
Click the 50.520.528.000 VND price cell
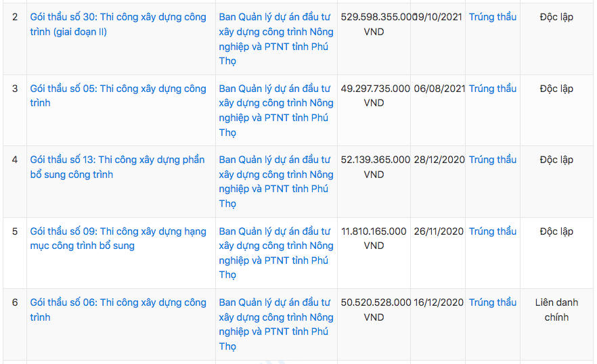(x=374, y=310)
